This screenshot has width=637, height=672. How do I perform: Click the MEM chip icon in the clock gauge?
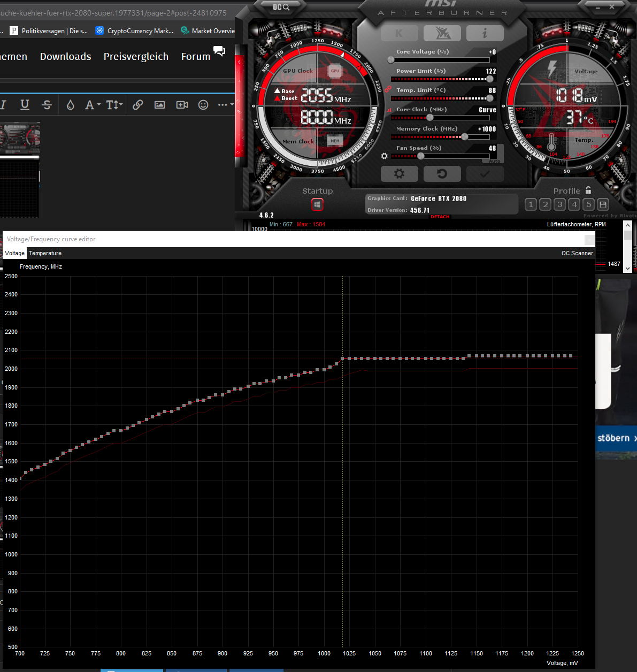pyautogui.click(x=335, y=141)
